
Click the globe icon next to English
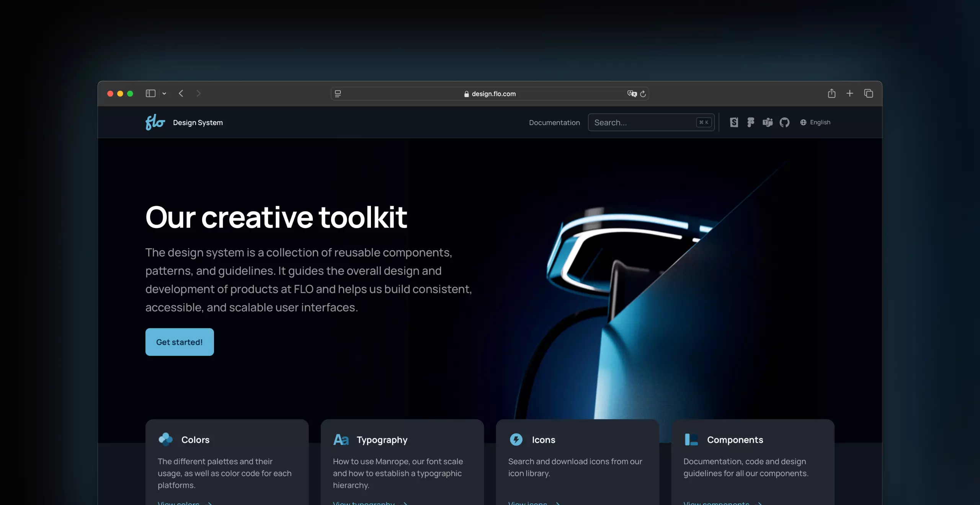[803, 122]
